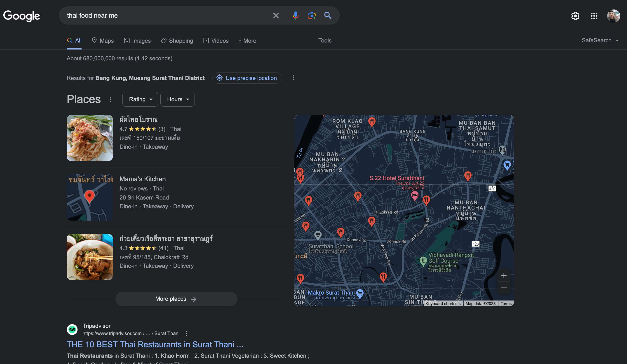Screen dimensions: 627x364
Task: Open the Google account profile picture
Action: (x=613, y=16)
